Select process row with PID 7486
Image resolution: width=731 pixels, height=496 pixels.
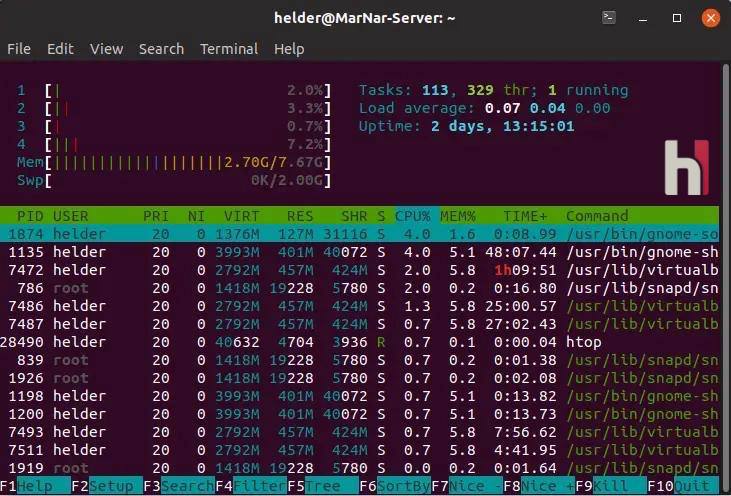coord(359,306)
